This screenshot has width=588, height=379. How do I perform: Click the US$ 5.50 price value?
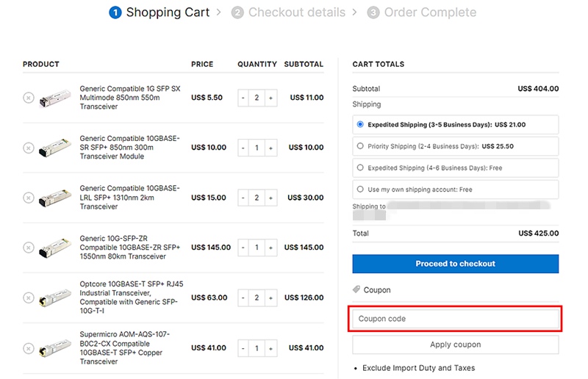tap(207, 98)
